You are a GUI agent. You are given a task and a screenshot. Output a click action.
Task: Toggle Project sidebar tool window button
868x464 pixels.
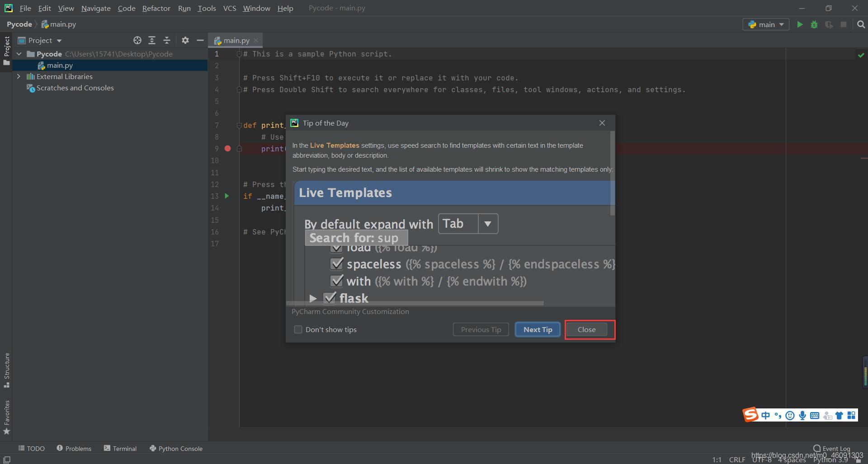[7, 50]
